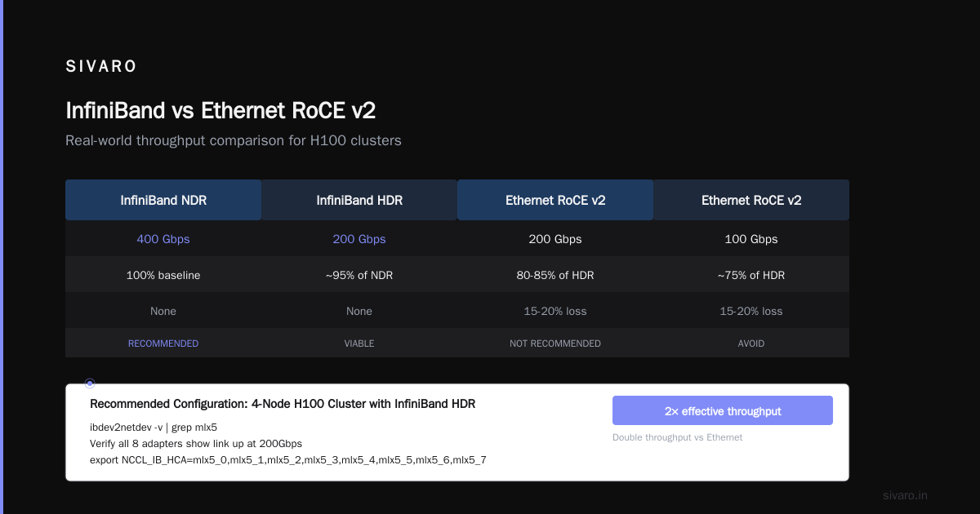Select the InfiniBand NDR column header

coord(163,200)
